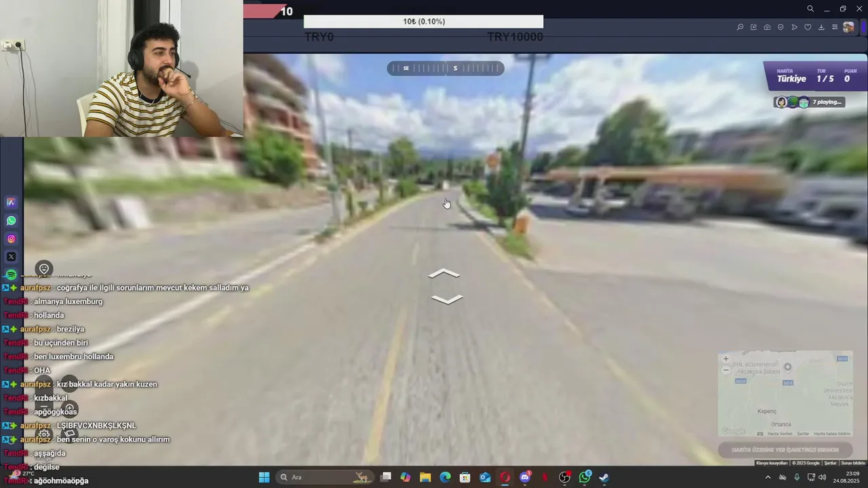Image resolution: width=868 pixels, height=488 pixels.
Task: Click 'Harita Verileri' on mini map
Action: click(x=779, y=434)
